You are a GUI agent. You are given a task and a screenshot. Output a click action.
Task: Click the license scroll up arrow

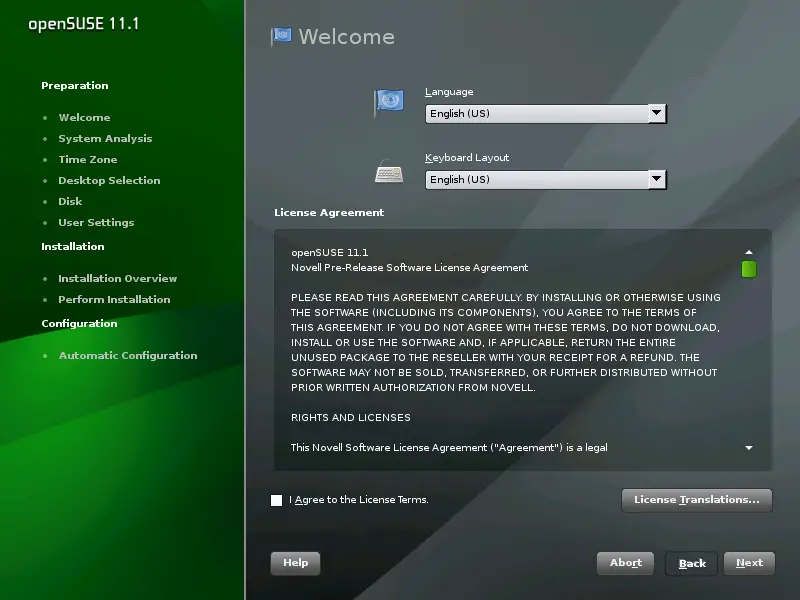(748, 252)
